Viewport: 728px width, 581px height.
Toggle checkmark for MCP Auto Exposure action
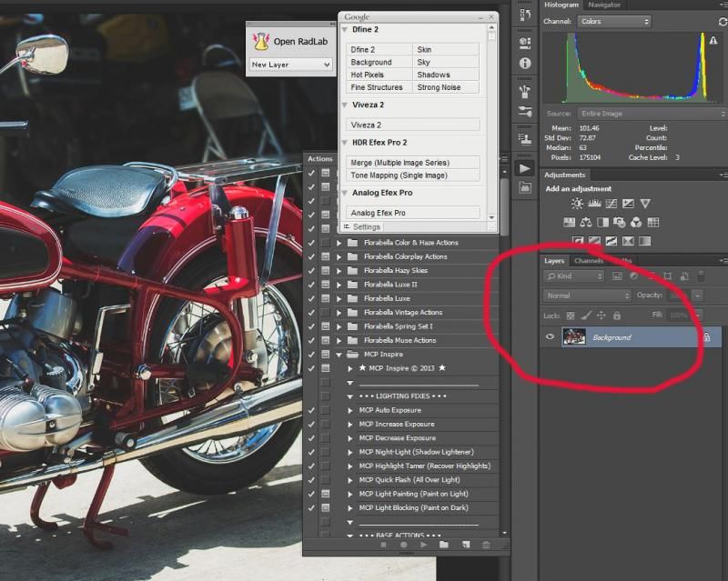tap(311, 410)
